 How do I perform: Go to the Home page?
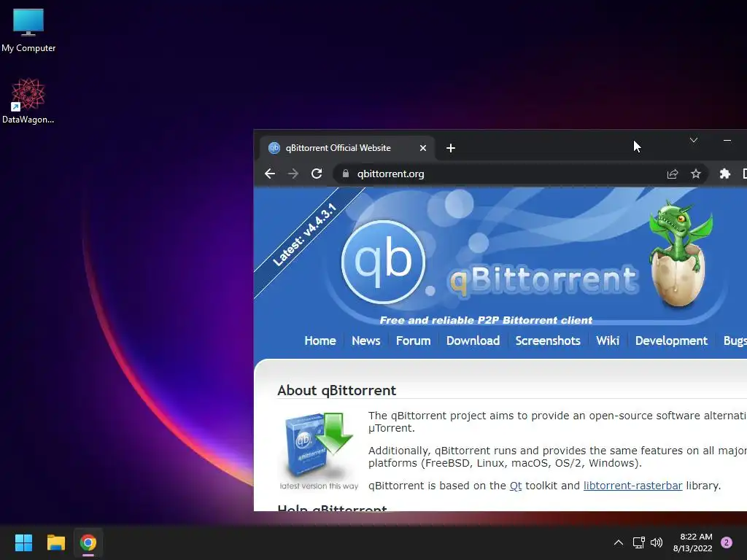(320, 341)
